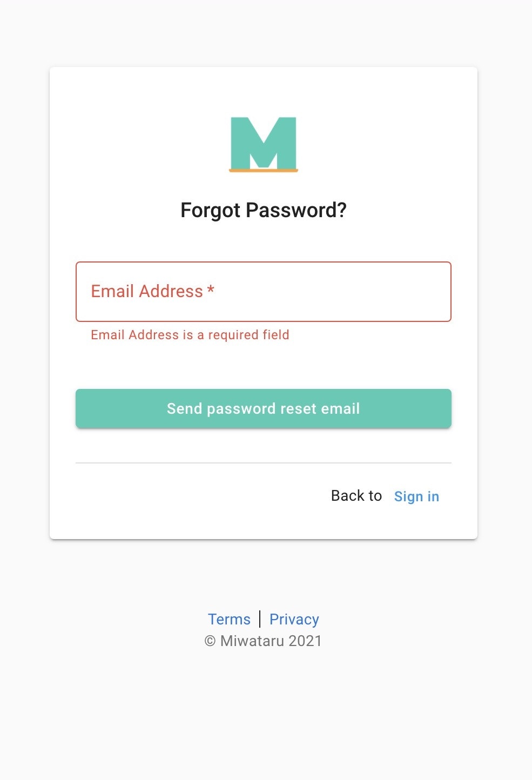Click the Email Address is required error message
This screenshot has width=532, height=780.
pyautogui.click(x=190, y=335)
